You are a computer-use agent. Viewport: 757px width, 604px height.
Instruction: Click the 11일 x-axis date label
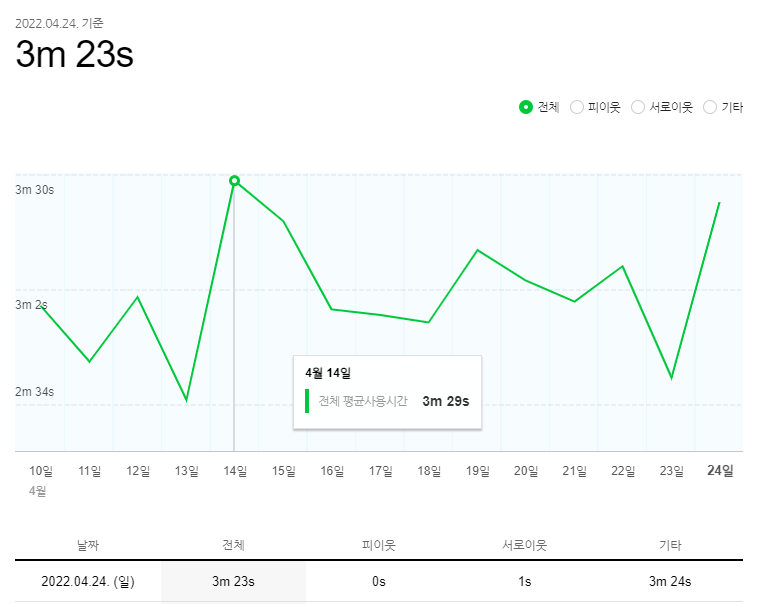[x=90, y=471]
